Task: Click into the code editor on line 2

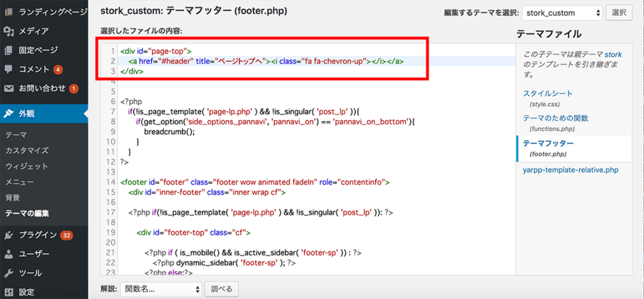Action: click(x=264, y=61)
